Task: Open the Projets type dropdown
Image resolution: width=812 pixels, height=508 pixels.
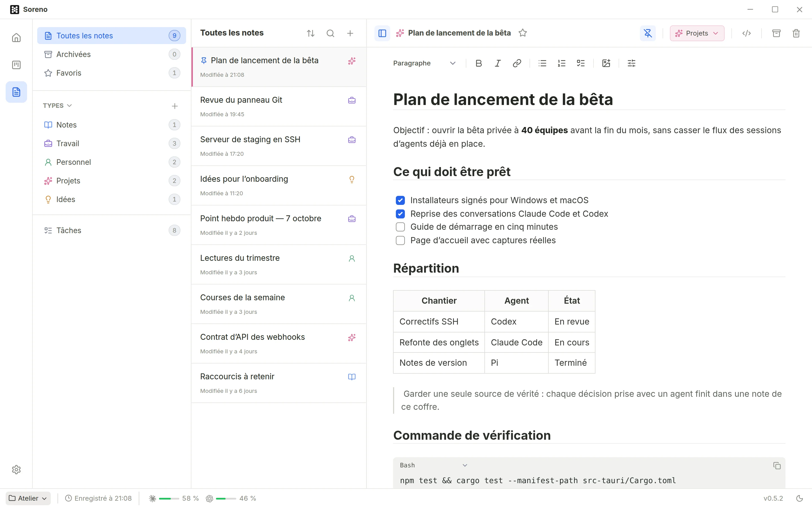Action: pyautogui.click(x=697, y=33)
